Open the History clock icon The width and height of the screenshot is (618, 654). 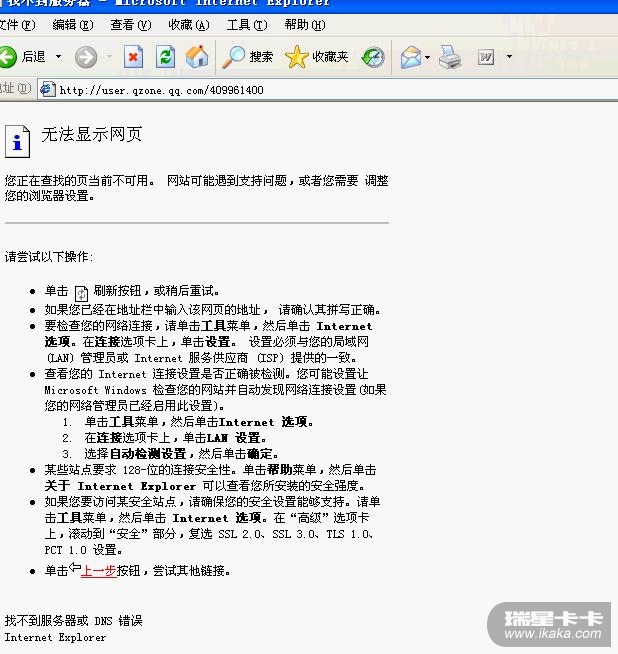pyautogui.click(x=373, y=57)
